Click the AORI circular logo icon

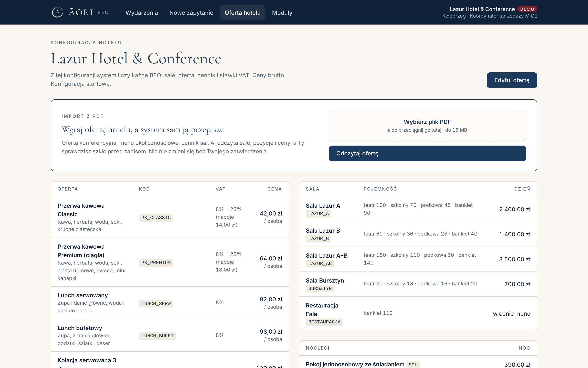pos(58,12)
